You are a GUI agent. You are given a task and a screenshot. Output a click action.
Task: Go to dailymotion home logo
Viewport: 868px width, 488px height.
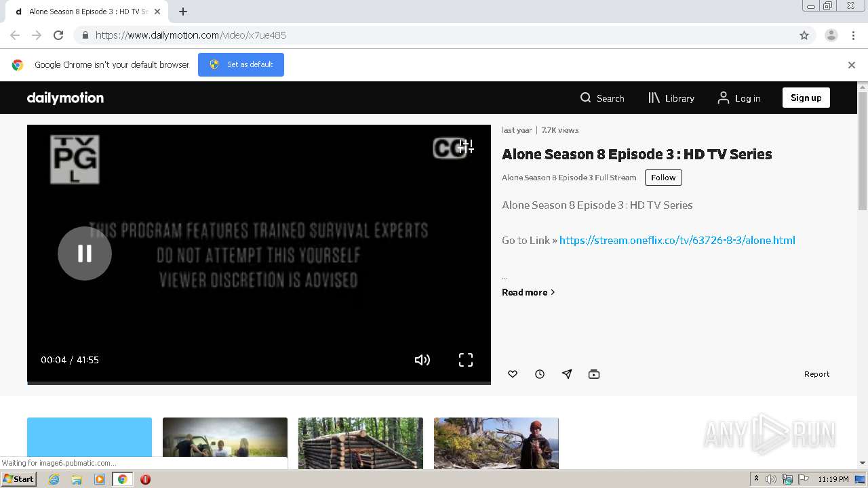[65, 98]
